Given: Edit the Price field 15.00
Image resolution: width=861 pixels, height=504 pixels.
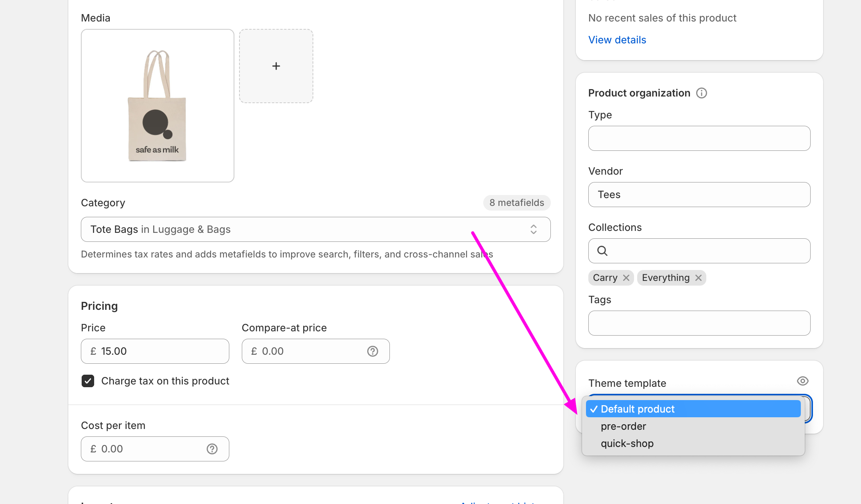Looking at the screenshot, I should point(155,351).
